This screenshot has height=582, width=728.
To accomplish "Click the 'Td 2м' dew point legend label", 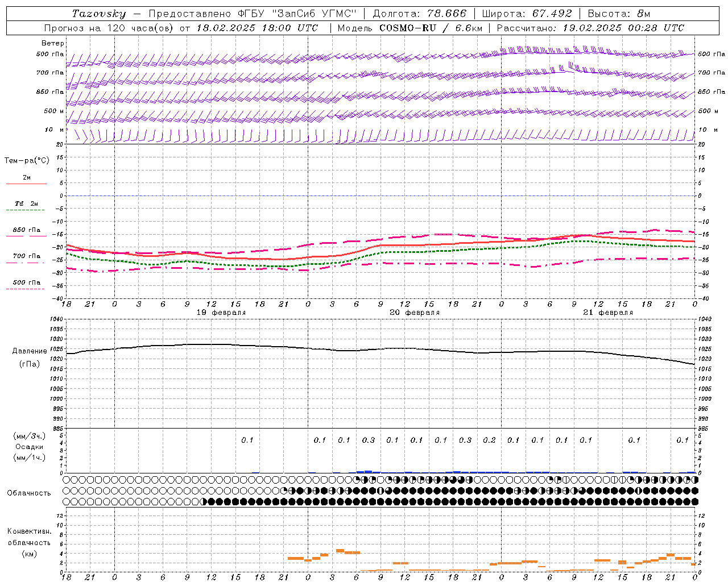I will (27, 203).
